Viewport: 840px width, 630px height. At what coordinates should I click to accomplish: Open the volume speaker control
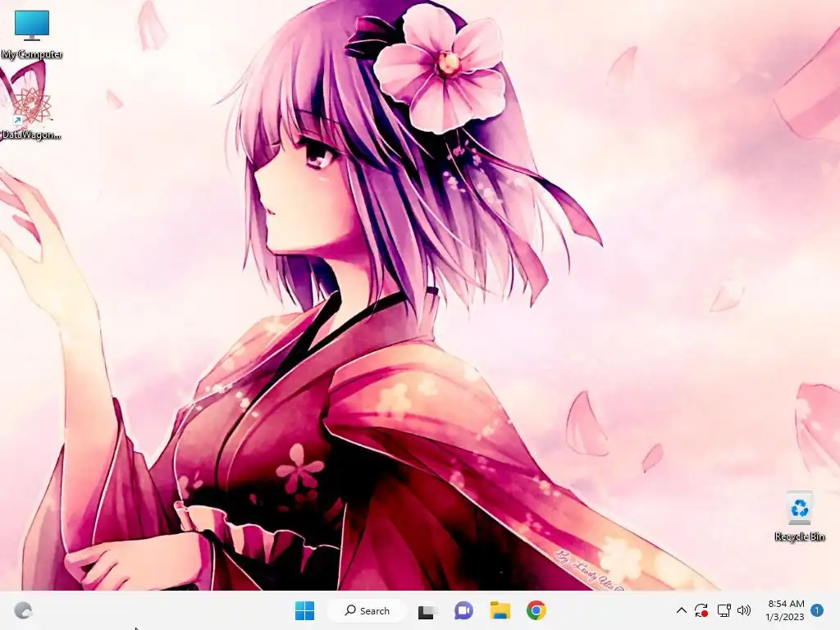pos(744,610)
